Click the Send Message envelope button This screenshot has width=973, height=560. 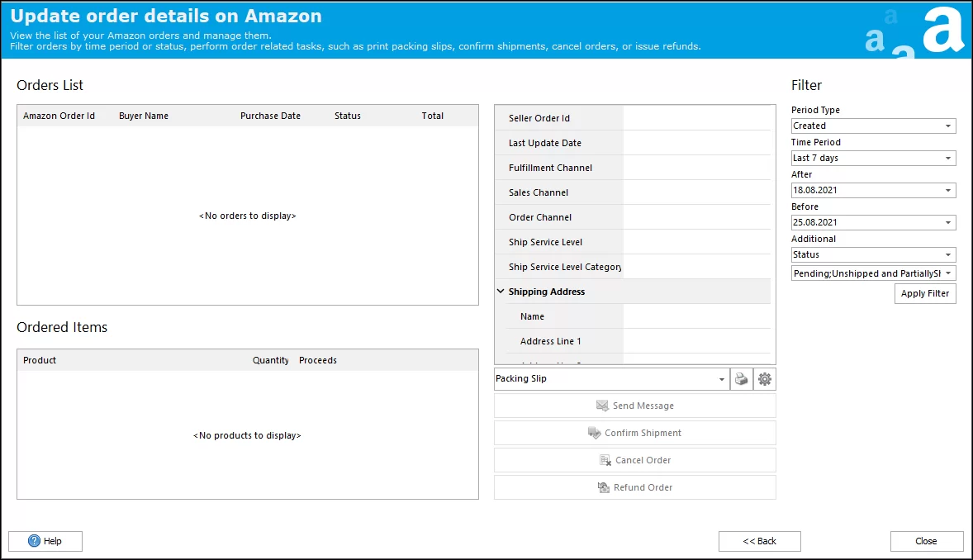click(x=634, y=406)
